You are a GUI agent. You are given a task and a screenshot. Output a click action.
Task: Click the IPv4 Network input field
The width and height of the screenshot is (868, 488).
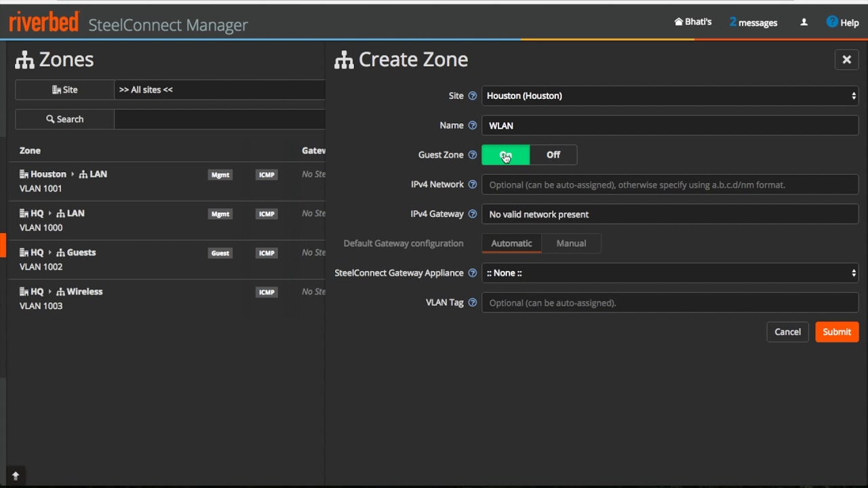coord(670,184)
